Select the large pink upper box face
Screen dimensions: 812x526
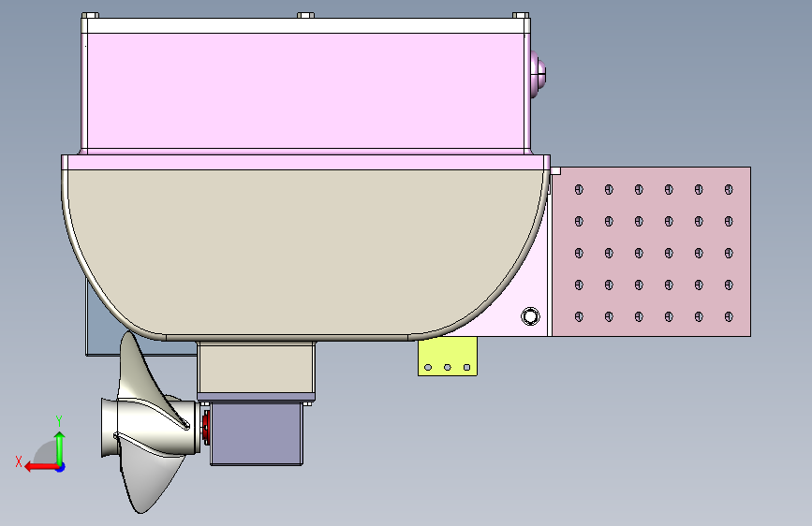click(x=305, y=91)
